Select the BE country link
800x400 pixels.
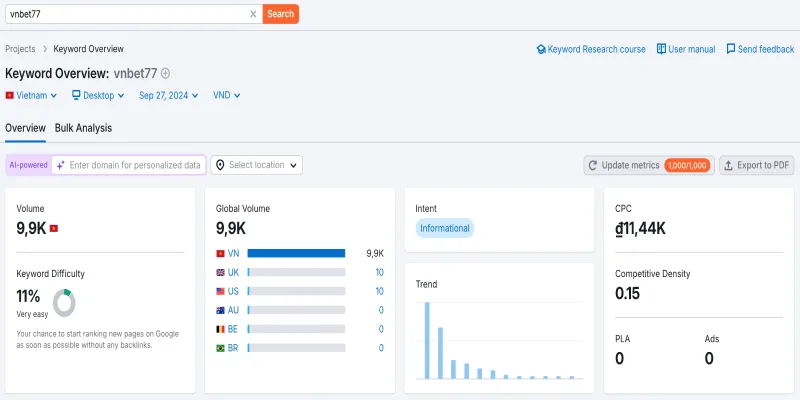coord(233,329)
